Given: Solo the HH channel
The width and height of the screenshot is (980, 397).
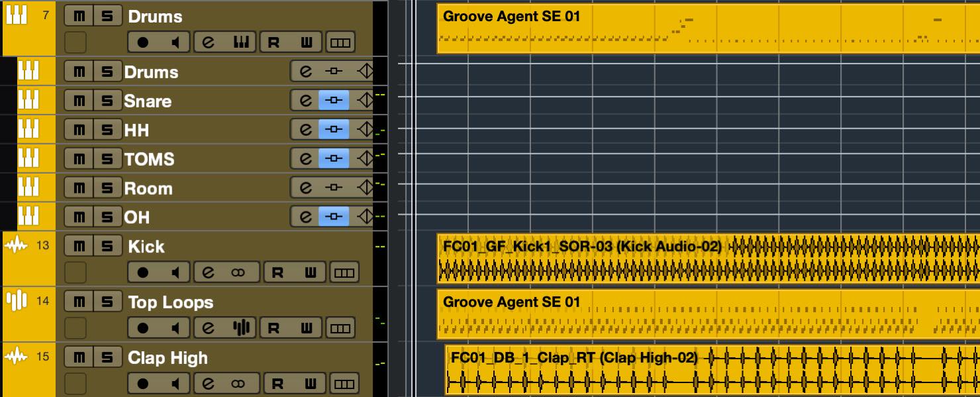Looking at the screenshot, I should pyautogui.click(x=107, y=130).
